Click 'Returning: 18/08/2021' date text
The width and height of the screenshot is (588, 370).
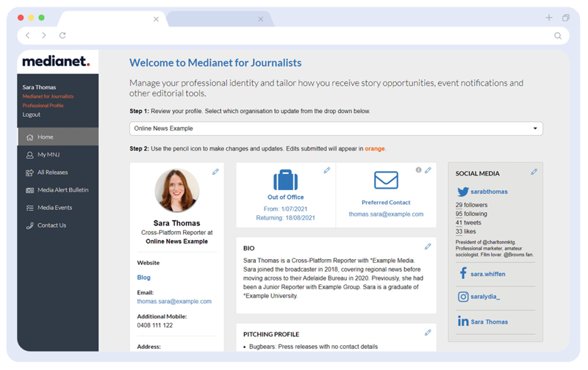285,218
